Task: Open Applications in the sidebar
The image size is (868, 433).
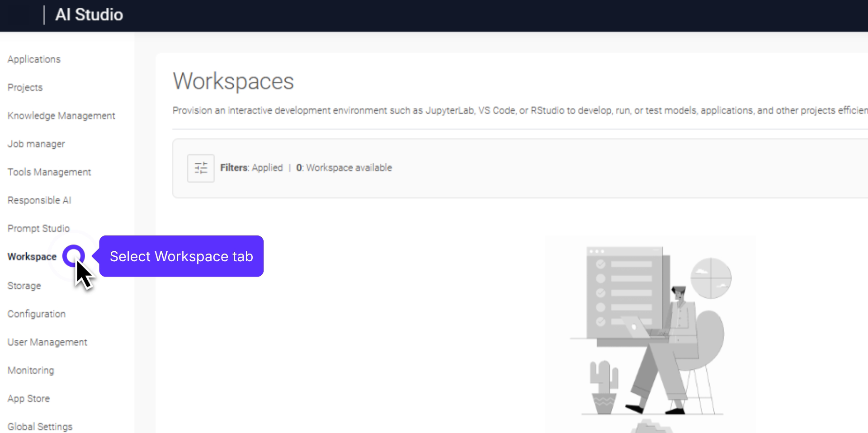Action: (34, 59)
